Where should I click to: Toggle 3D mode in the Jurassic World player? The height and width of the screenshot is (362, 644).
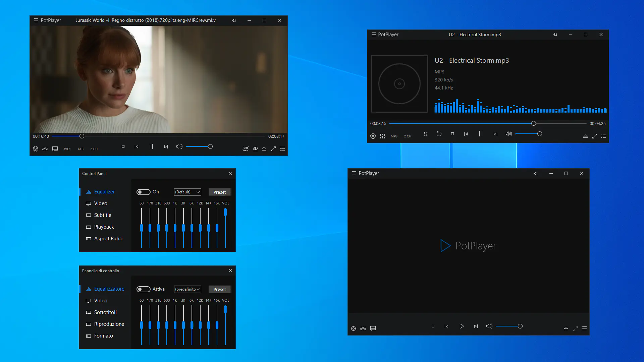pos(255,148)
